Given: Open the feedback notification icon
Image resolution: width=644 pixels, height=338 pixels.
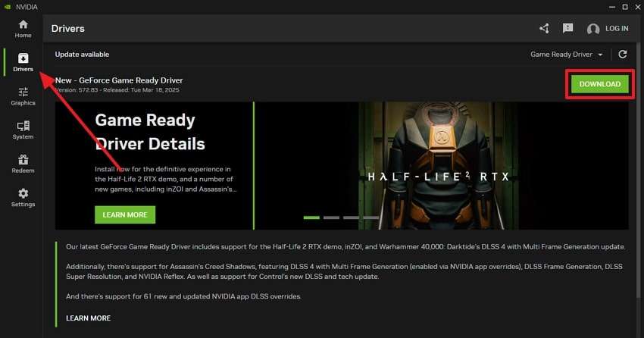Looking at the screenshot, I should [x=567, y=28].
